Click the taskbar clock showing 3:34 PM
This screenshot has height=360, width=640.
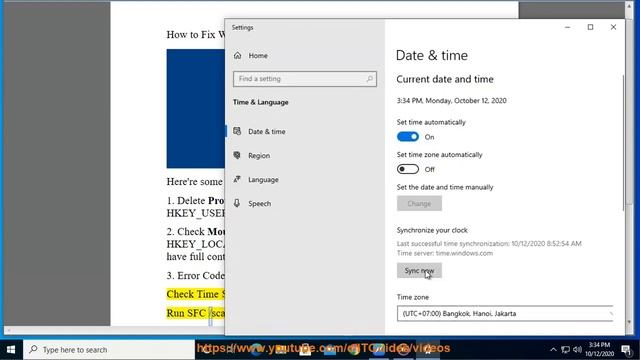pos(599,349)
